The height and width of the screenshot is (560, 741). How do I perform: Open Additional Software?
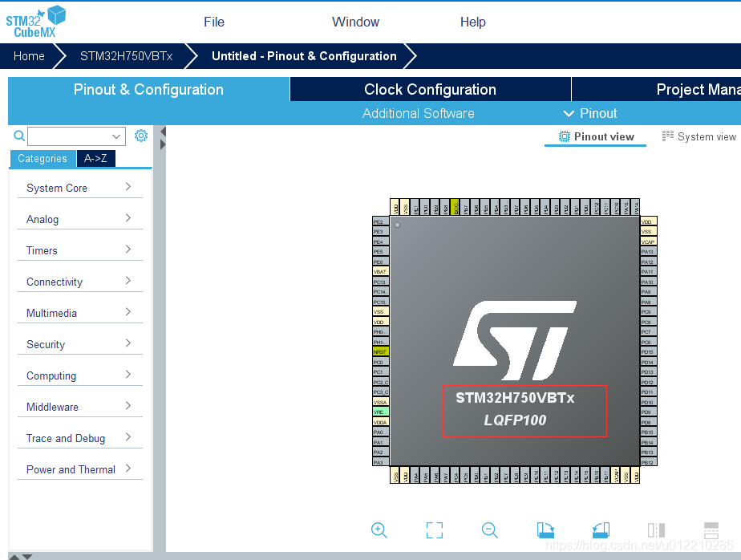pos(419,113)
